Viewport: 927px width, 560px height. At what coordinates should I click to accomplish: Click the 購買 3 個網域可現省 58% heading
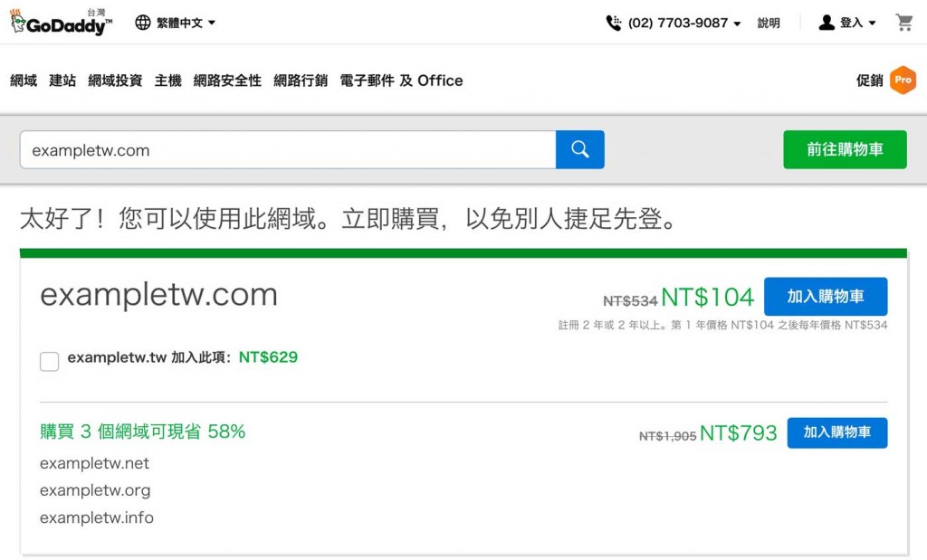pyautogui.click(x=142, y=432)
